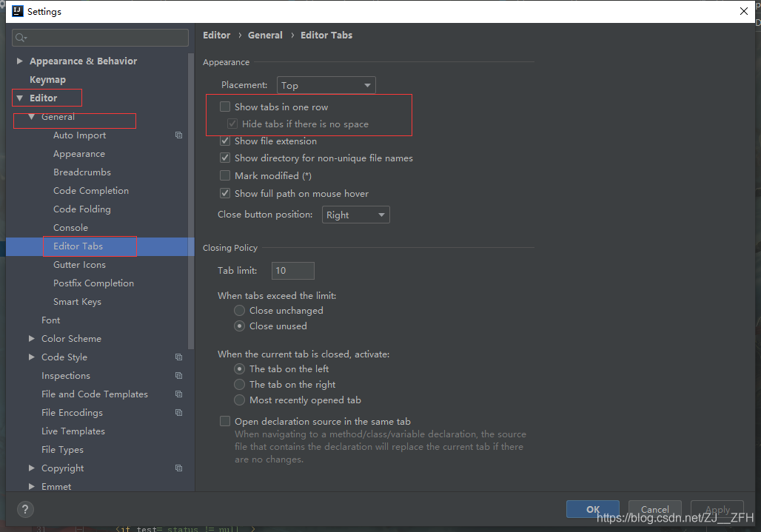Open Live Templates settings
The width and height of the screenshot is (761, 532).
pyautogui.click(x=73, y=431)
